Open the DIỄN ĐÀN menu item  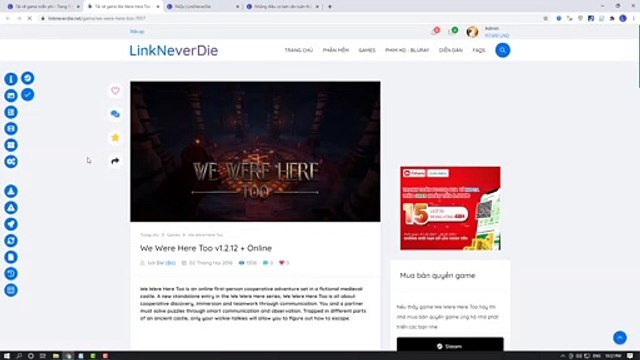(451, 50)
